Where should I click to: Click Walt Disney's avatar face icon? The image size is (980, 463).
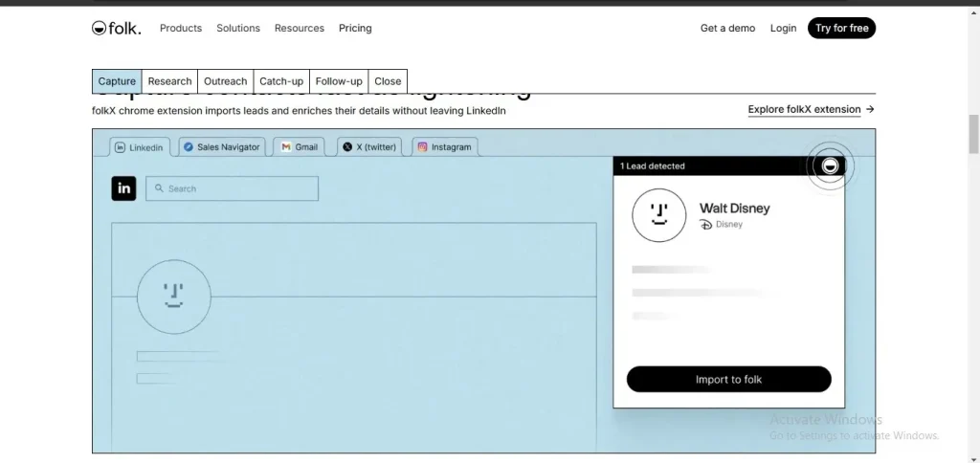pos(658,215)
